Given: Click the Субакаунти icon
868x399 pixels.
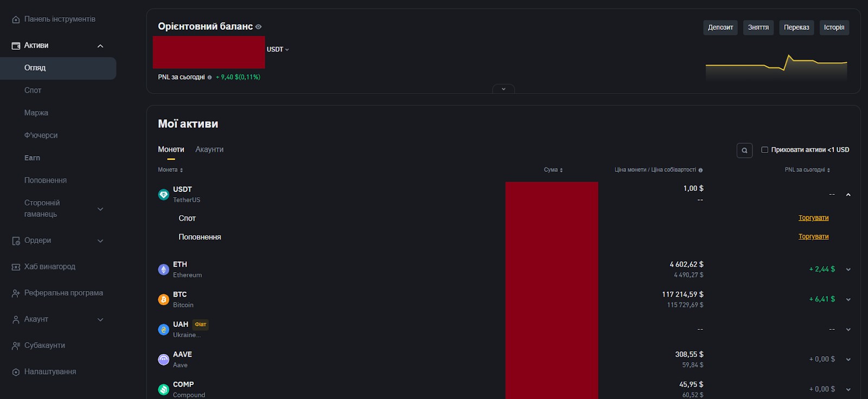Looking at the screenshot, I should tap(16, 346).
